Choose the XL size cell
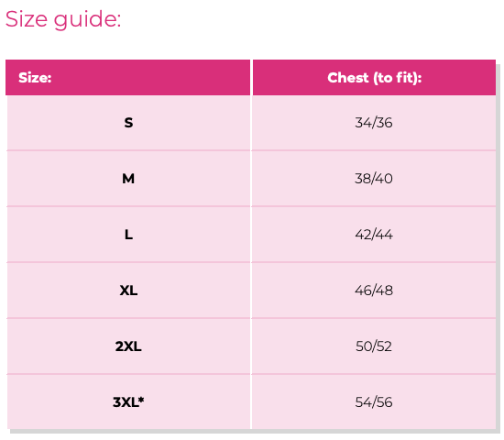Screen dimensions: 504x440 [128, 291]
